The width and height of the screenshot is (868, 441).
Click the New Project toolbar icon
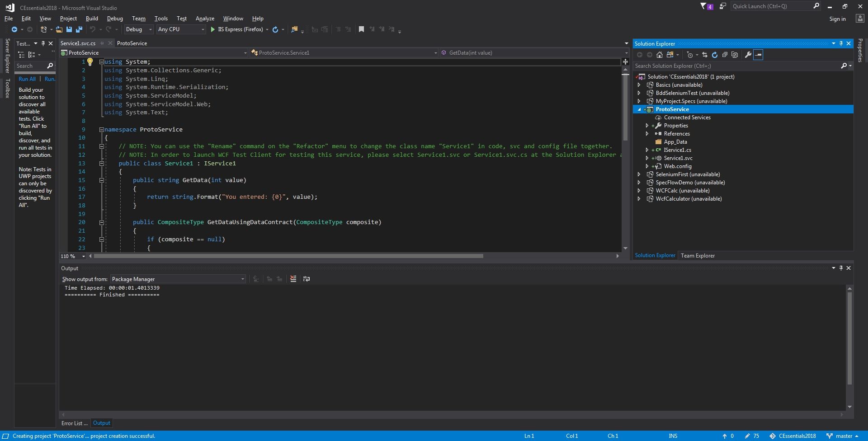click(x=43, y=29)
